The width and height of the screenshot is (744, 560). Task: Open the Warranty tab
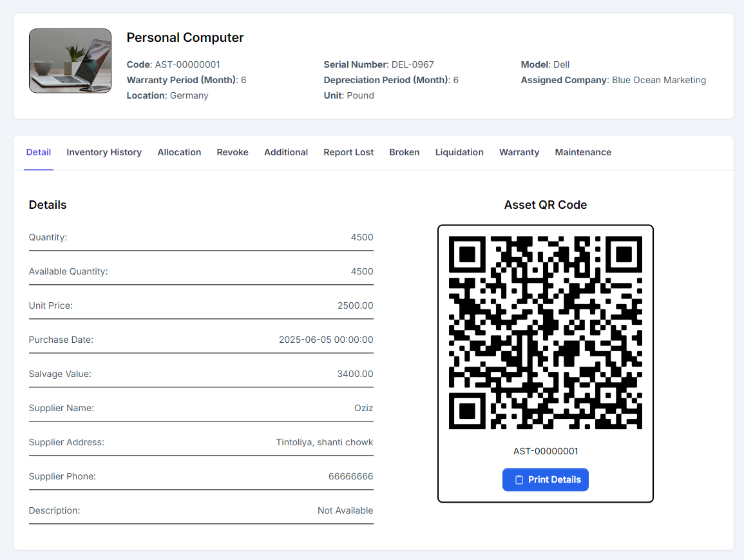(519, 152)
